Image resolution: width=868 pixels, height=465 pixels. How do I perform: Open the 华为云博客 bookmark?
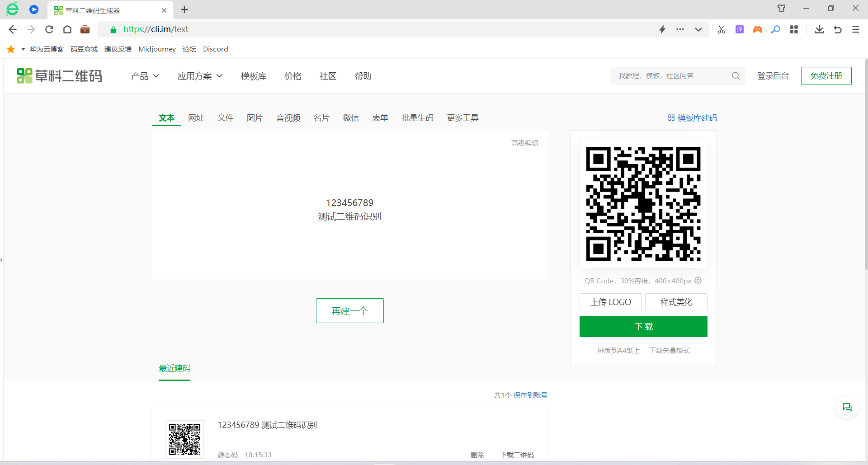pyautogui.click(x=47, y=49)
